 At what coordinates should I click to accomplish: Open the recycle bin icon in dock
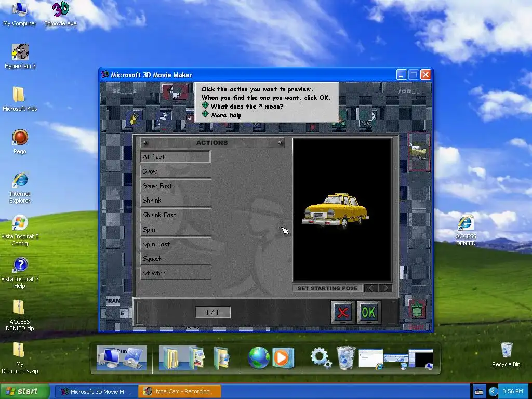point(345,357)
